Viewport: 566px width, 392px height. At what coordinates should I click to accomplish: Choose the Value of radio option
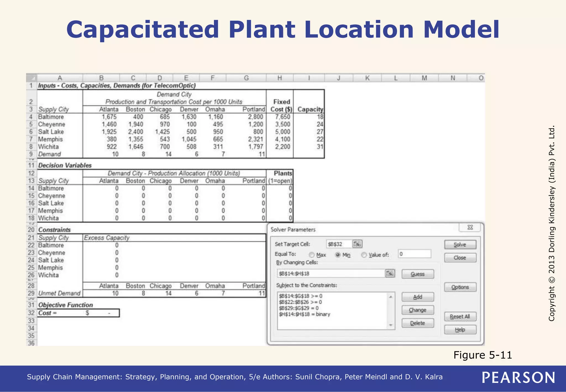coord(364,255)
